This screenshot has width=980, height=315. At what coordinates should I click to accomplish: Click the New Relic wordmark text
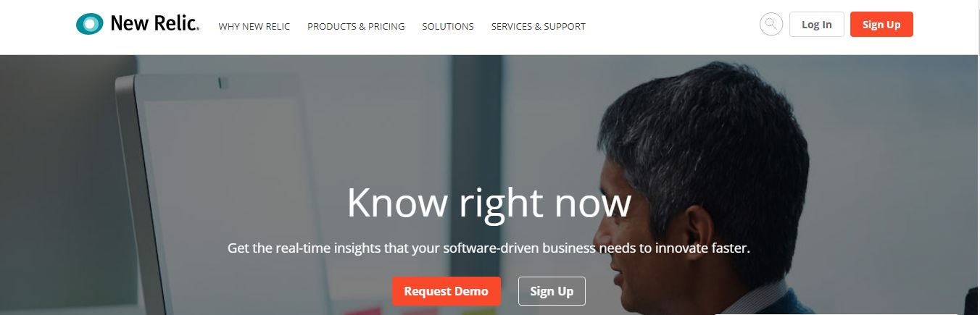pos(155,24)
